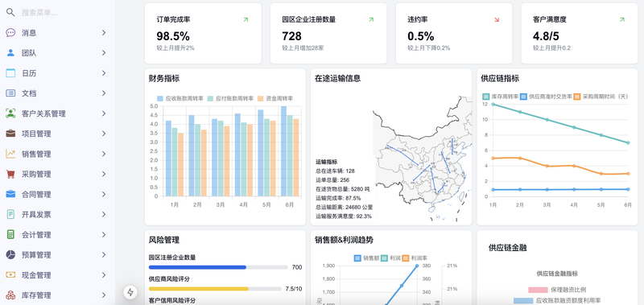Click the 团队 person icon

pyautogui.click(x=10, y=53)
